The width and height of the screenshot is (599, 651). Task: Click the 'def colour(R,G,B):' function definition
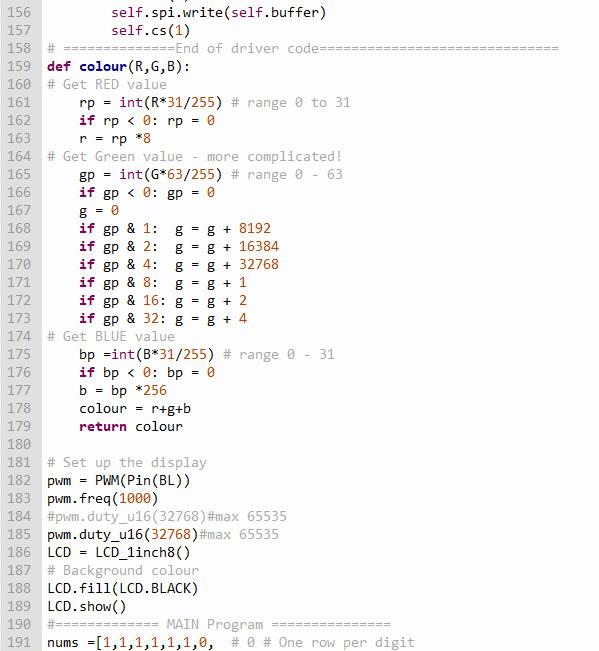(118, 67)
